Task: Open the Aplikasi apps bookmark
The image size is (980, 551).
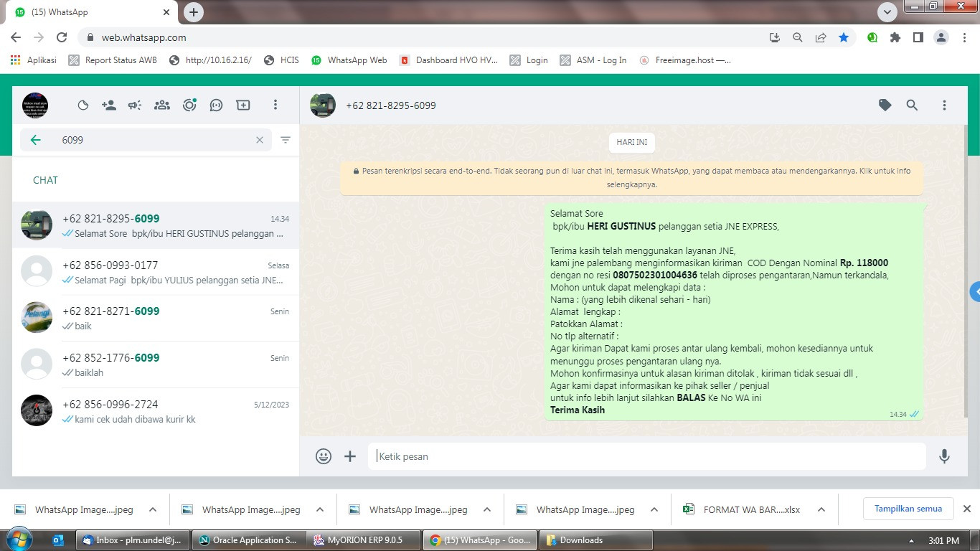Action: [x=34, y=60]
